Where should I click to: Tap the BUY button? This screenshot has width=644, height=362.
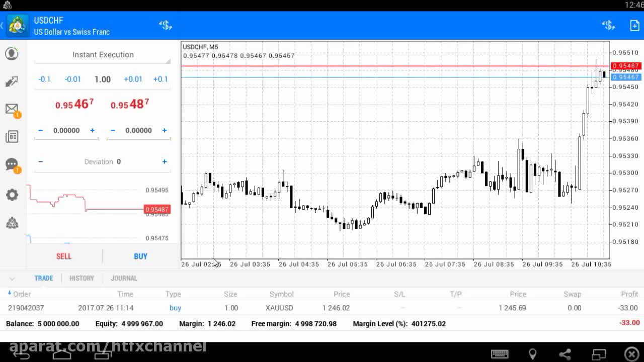coord(140,256)
